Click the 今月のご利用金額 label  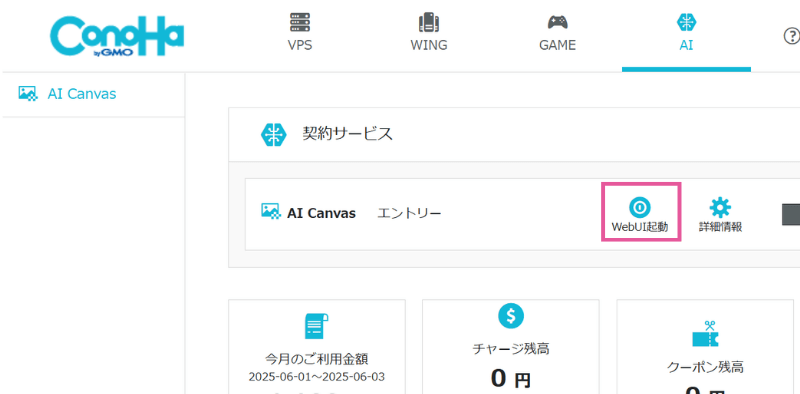click(x=316, y=359)
